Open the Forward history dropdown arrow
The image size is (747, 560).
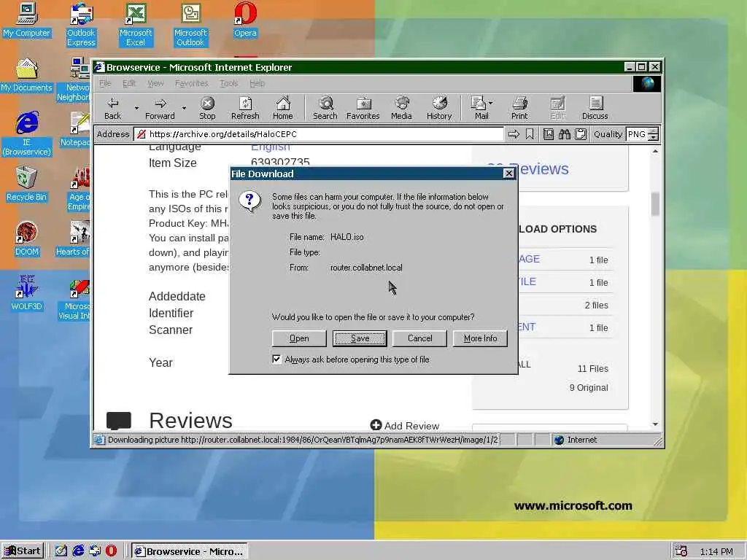pos(184,108)
